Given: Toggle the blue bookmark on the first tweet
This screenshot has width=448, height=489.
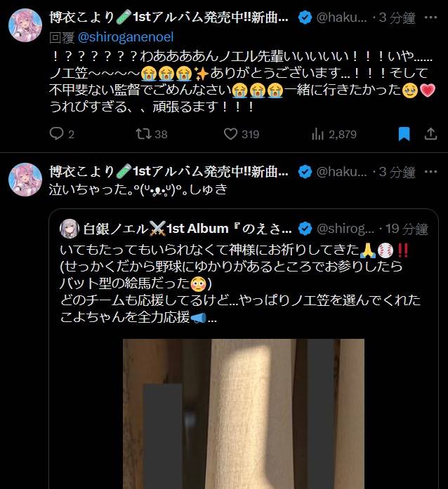Looking at the screenshot, I should (x=404, y=134).
